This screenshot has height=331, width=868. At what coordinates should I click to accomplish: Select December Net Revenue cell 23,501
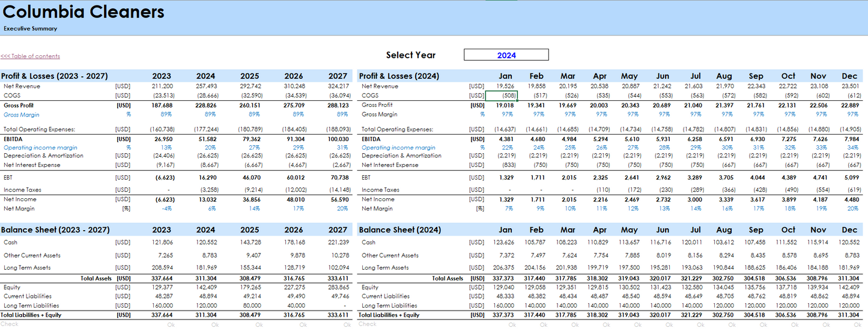pos(849,87)
